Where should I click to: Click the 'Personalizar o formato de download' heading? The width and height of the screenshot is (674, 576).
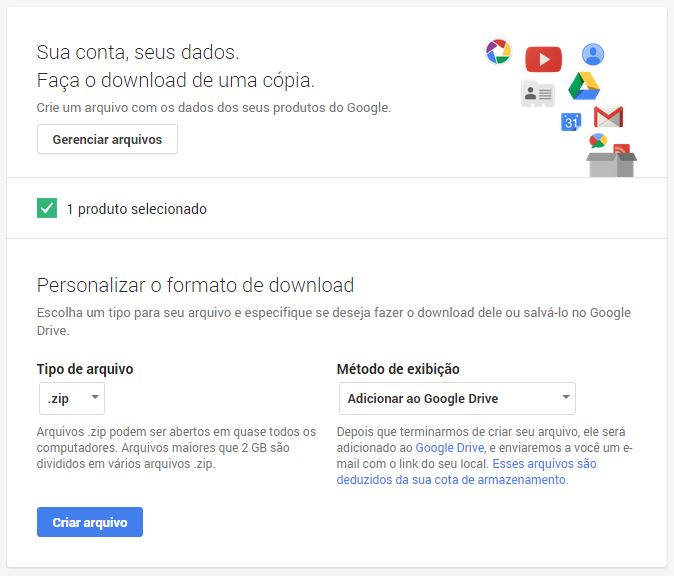click(x=195, y=285)
